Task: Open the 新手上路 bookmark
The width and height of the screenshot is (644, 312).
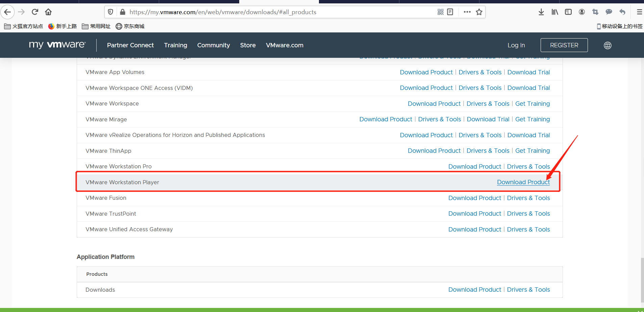Action: point(63,26)
